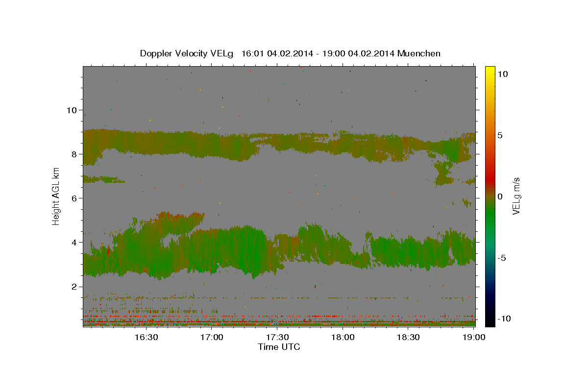The height and width of the screenshot is (392, 588).
Task: Click the red section of the colorbar
Action: point(490,179)
